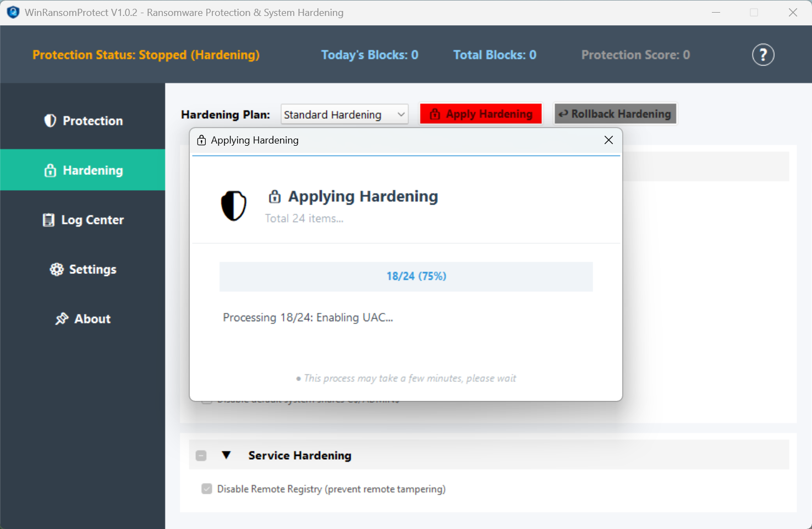Click Today's Blocks: 0 counter

point(370,55)
